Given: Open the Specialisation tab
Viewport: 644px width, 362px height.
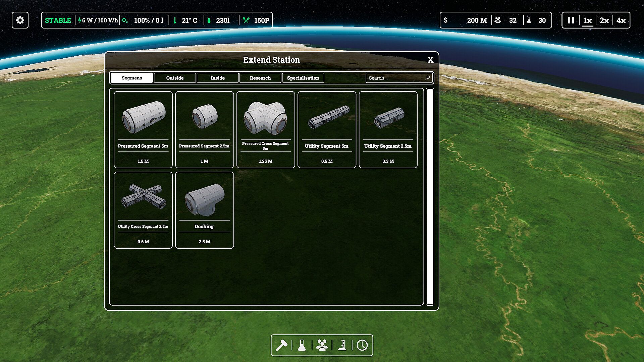Looking at the screenshot, I should coord(303,78).
